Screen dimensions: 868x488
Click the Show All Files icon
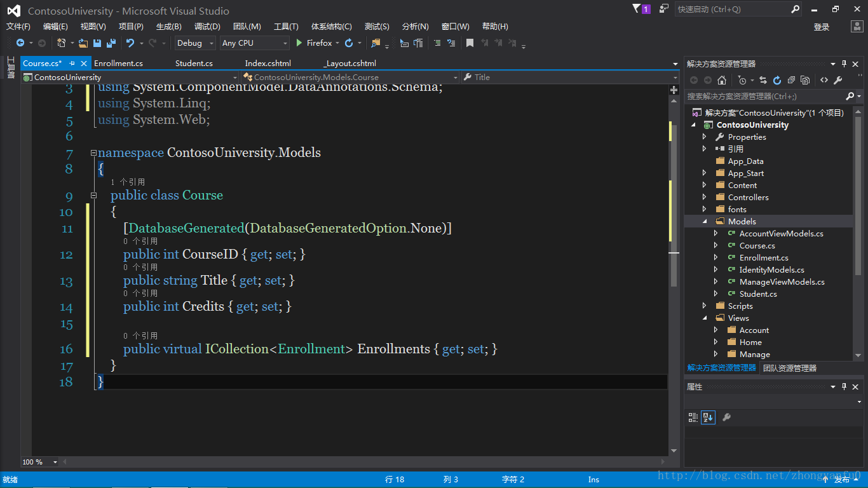(x=805, y=80)
